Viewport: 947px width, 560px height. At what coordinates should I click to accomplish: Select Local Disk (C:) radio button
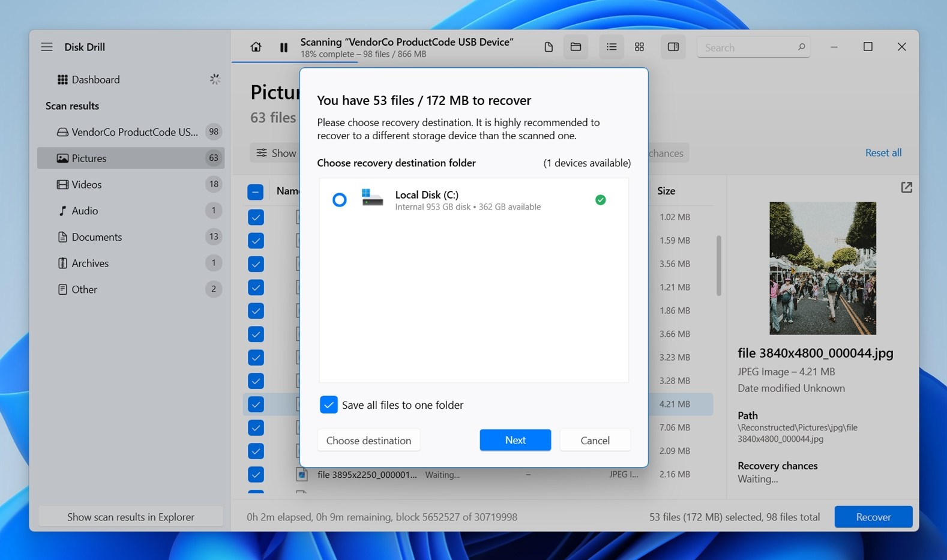[x=340, y=200]
